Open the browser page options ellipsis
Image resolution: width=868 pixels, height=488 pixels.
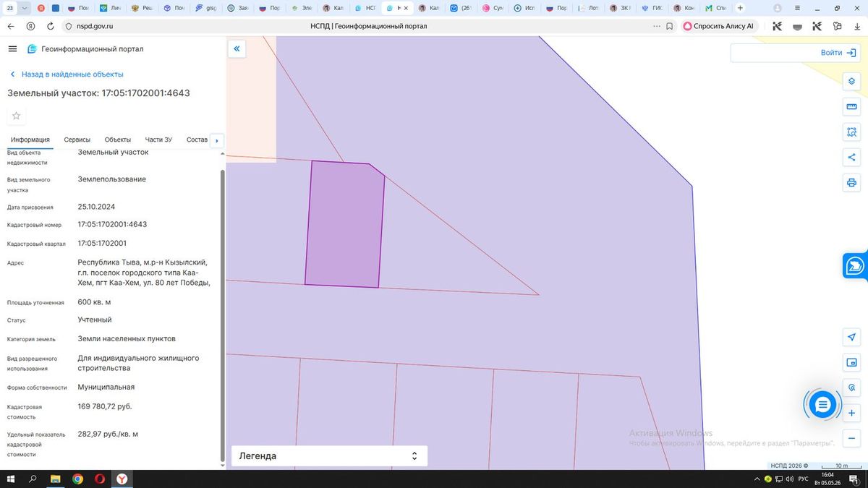(x=657, y=26)
